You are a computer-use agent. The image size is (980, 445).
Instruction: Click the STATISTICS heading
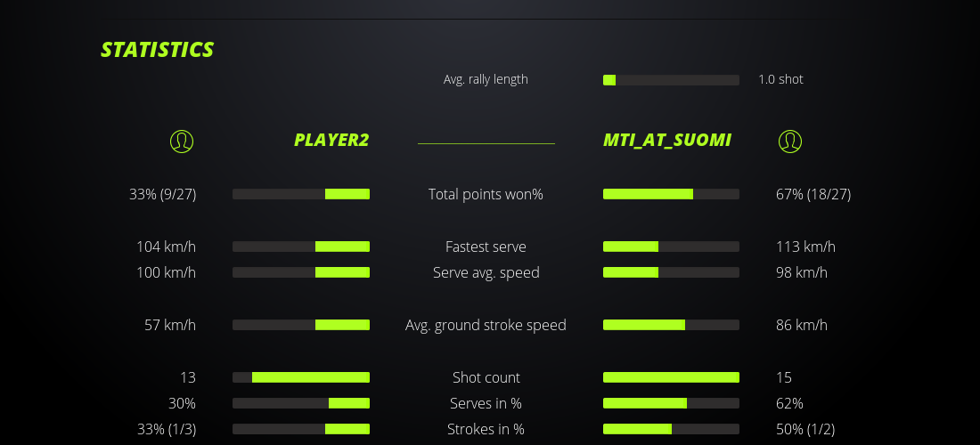pyautogui.click(x=158, y=50)
